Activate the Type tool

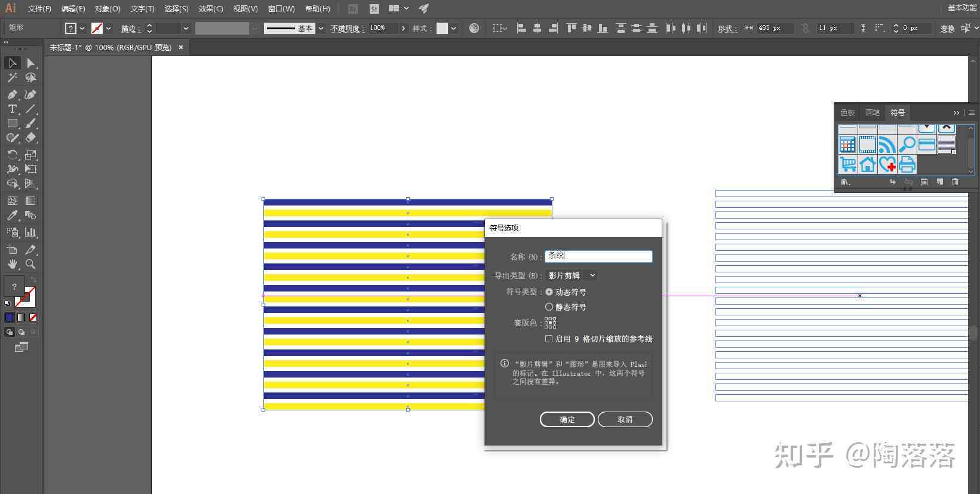pos(12,109)
